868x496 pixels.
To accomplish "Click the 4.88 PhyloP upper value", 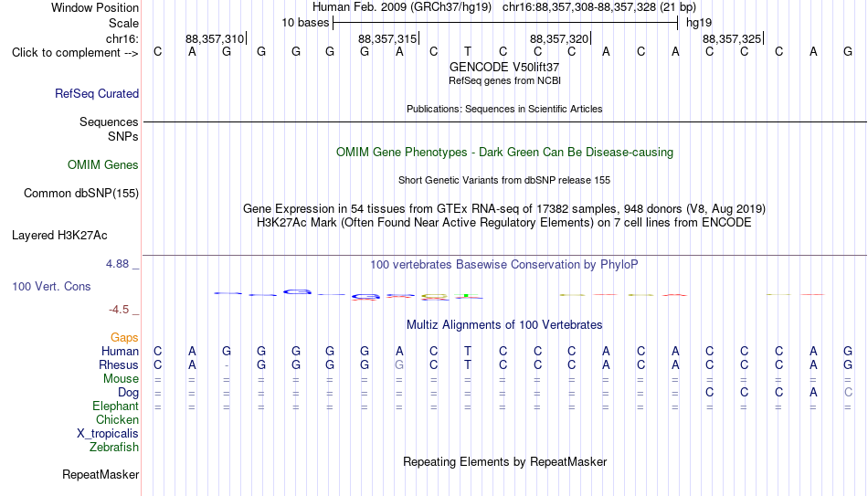I will pos(117,264).
